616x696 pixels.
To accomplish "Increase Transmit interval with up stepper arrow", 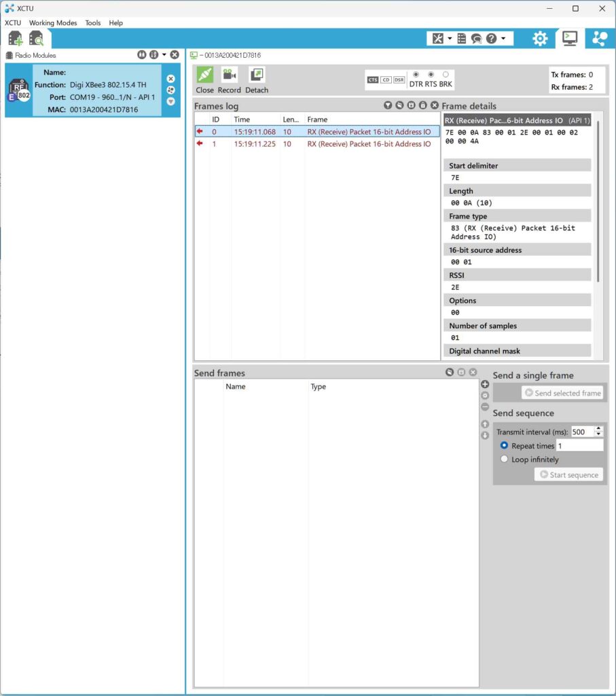I will pyautogui.click(x=599, y=429).
